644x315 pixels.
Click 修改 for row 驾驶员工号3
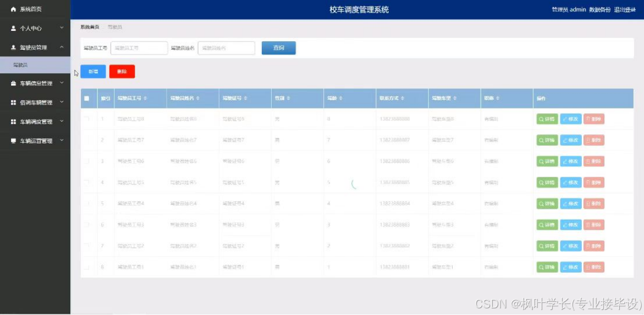point(571,225)
